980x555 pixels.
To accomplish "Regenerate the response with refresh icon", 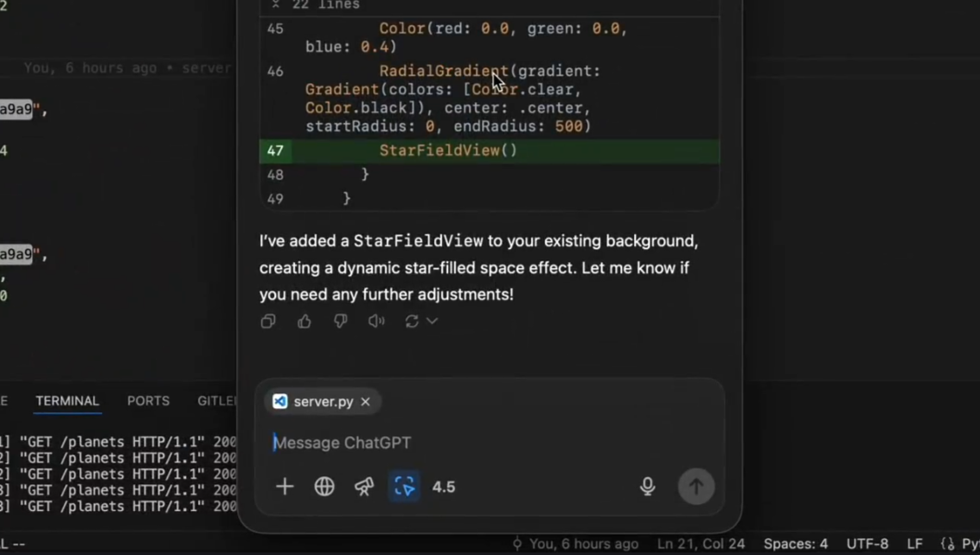I will click(411, 322).
